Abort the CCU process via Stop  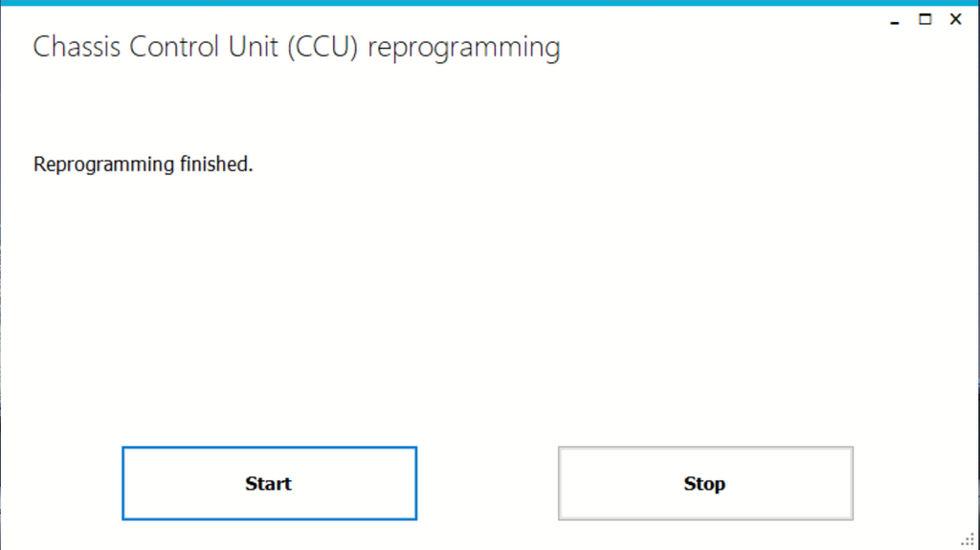tap(705, 483)
